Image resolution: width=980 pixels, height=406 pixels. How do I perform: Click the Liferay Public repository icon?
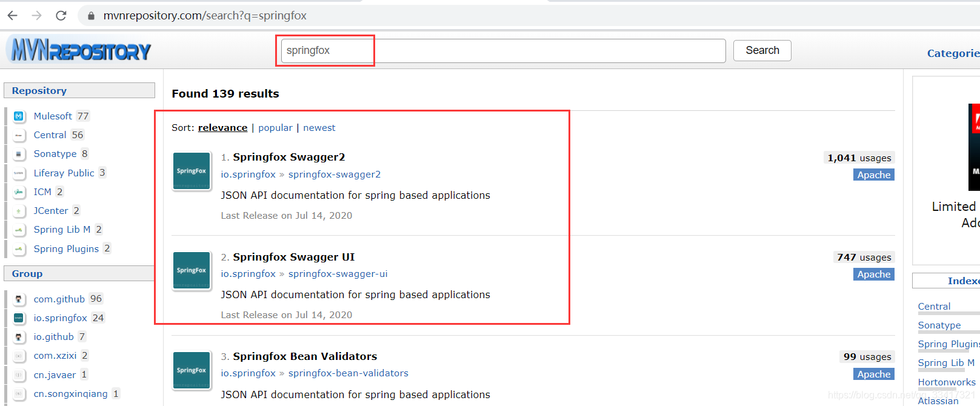coord(19,173)
